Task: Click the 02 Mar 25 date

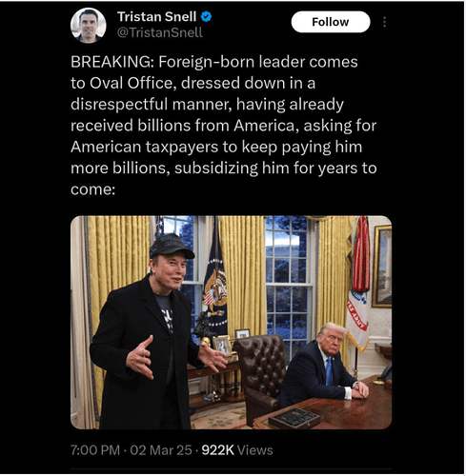Action: point(161,450)
